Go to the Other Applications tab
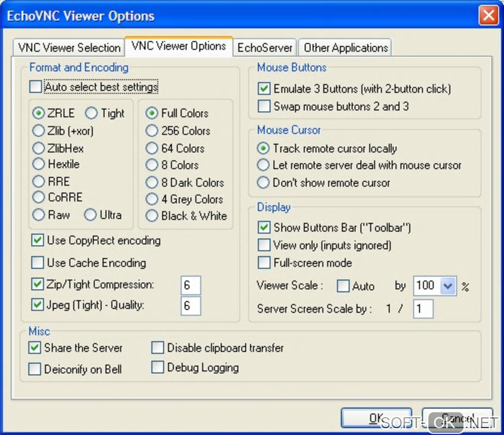 [345, 47]
